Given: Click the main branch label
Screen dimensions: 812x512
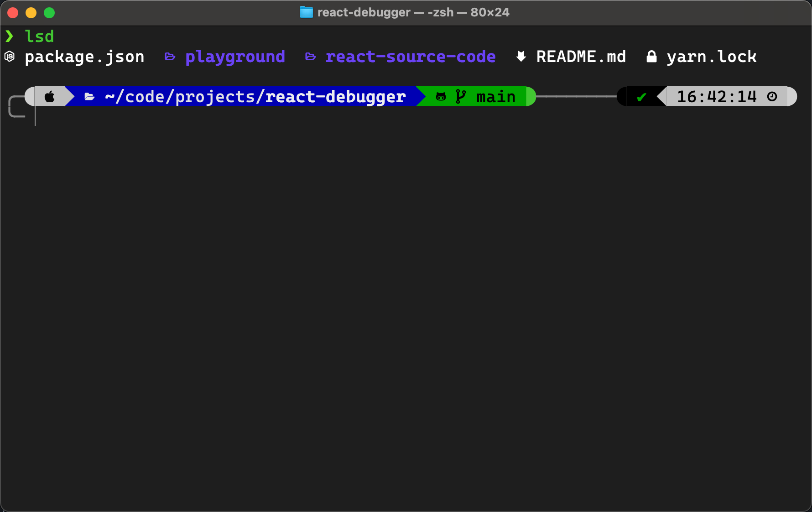Looking at the screenshot, I should coord(495,96).
